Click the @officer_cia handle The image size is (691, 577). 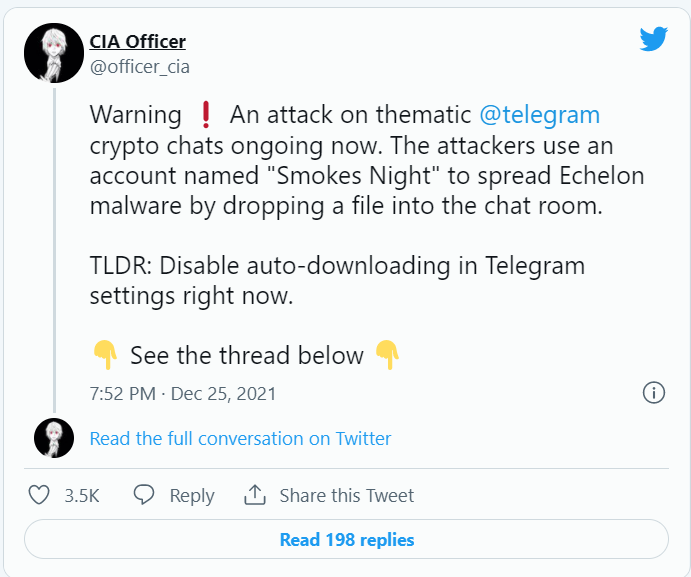point(140,67)
